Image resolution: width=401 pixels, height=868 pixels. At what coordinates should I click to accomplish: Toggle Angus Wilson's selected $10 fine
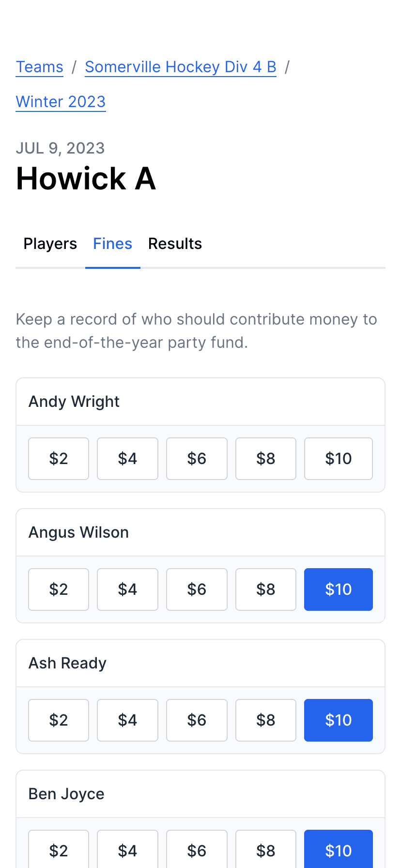(338, 589)
